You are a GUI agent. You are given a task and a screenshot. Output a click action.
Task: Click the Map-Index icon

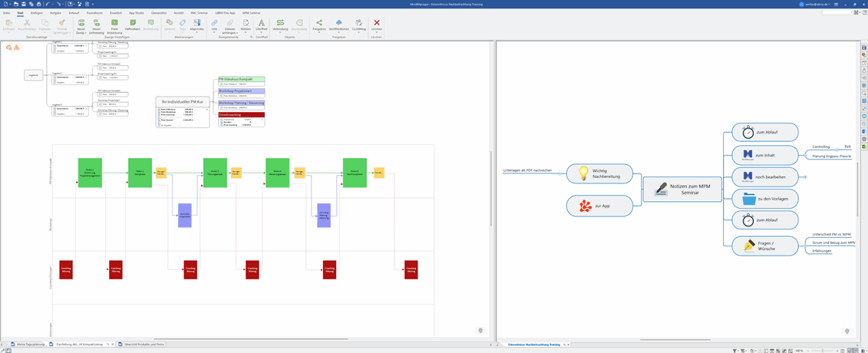tap(197, 25)
